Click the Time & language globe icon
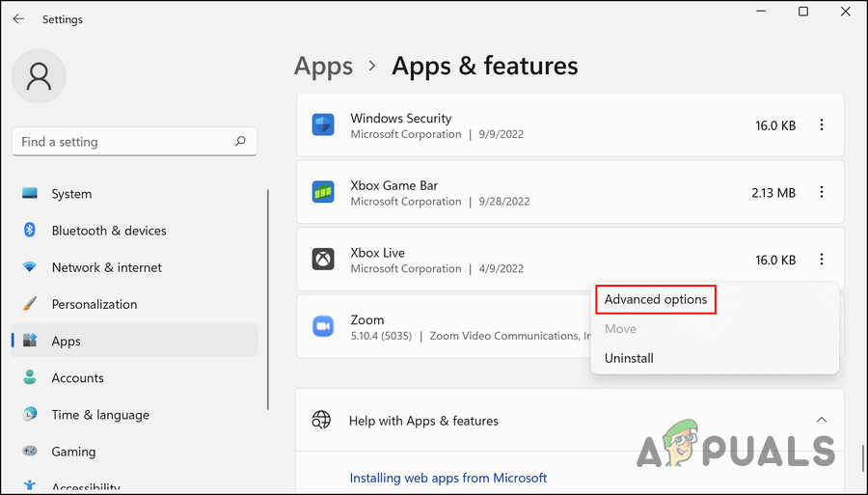 29,414
